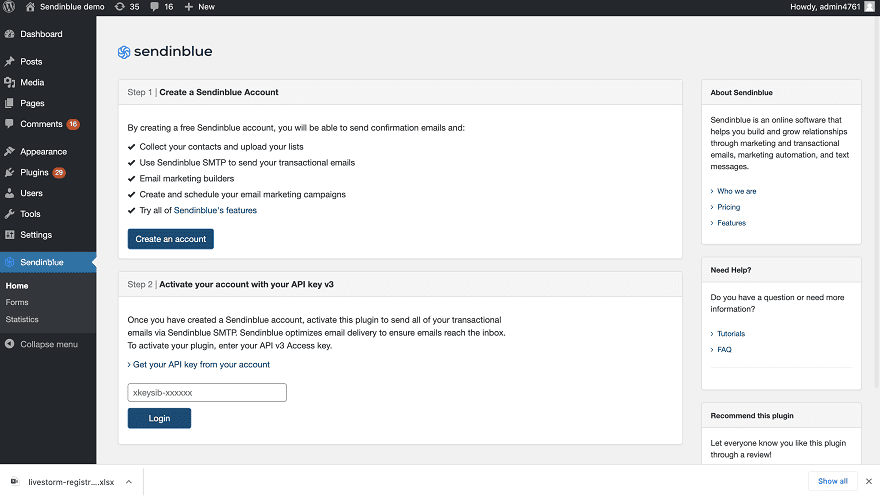Click the Create an account button

coord(171,239)
